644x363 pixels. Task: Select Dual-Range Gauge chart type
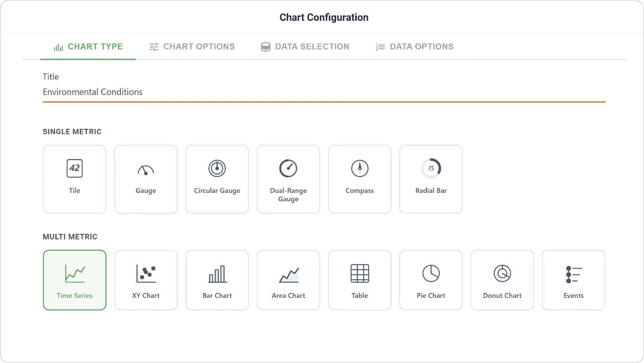[288, 179]
